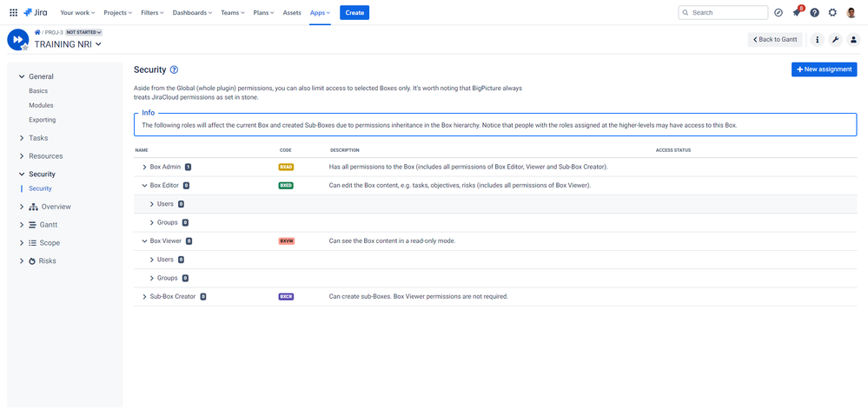Click the Gantt bars icon in sidebar
Image resolution: width=868 pixels, height=415 pixels.
pos(33,225)
